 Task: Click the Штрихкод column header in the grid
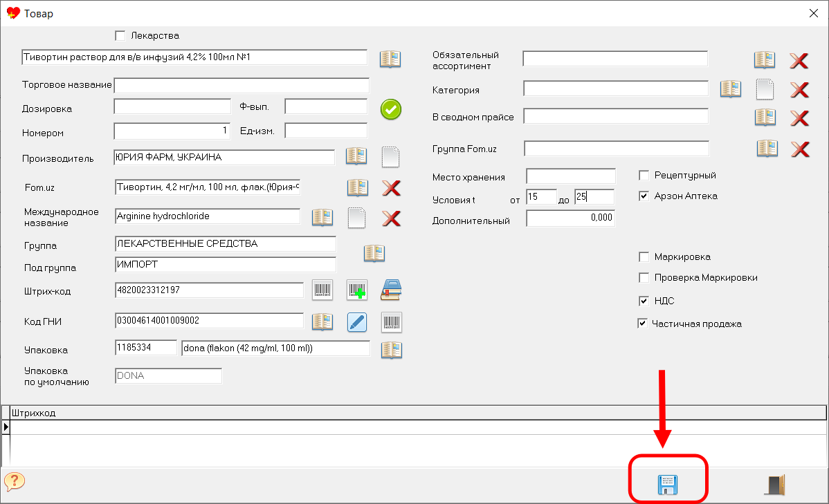click(418, 413)
